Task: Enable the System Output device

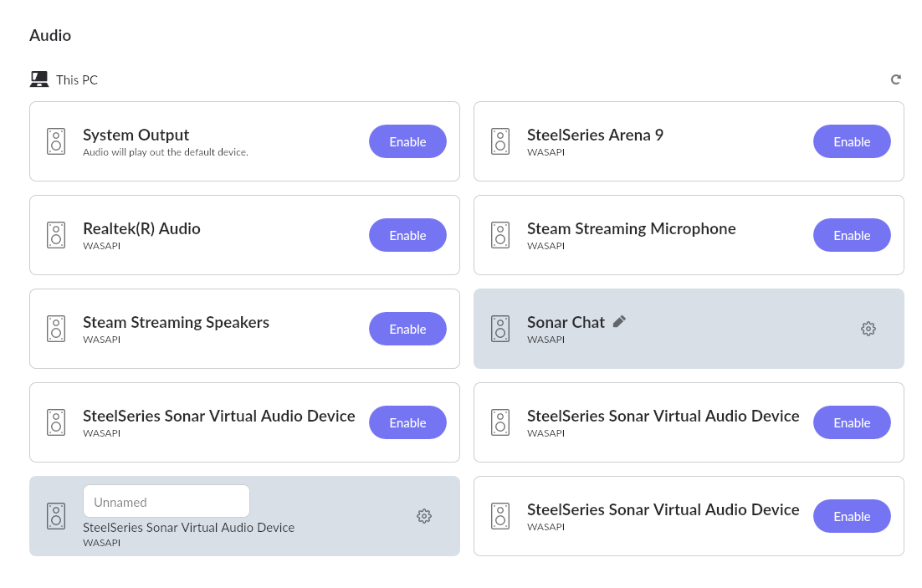Action: pyautogui.click(x=407, y=141)
